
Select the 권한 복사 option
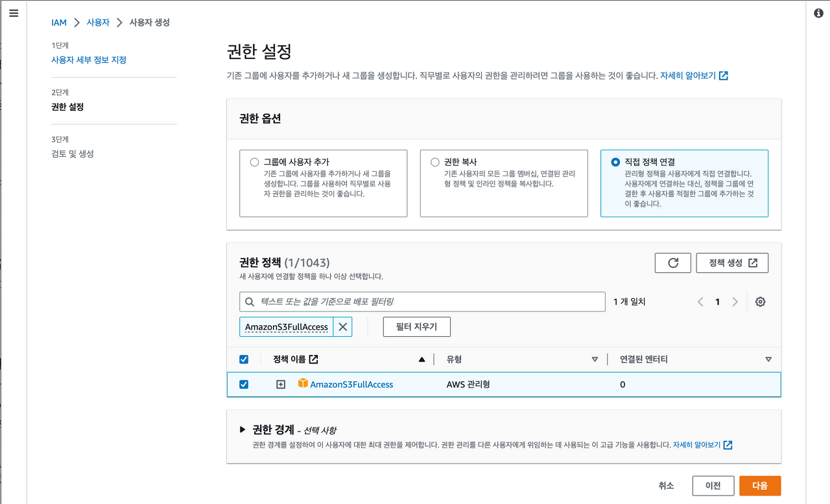(x=435, y=162)
